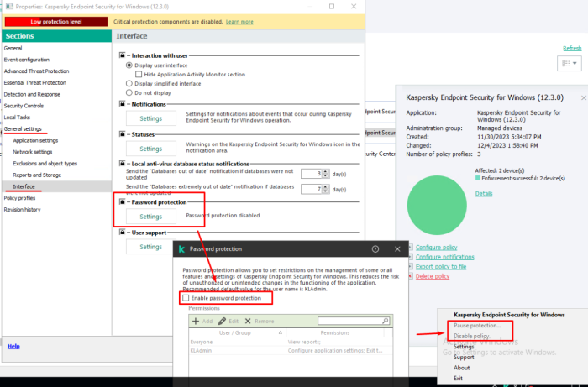The image size is (588, 387).
Task: Open Notifications Settings button
Action: click(x=150, y=118)
